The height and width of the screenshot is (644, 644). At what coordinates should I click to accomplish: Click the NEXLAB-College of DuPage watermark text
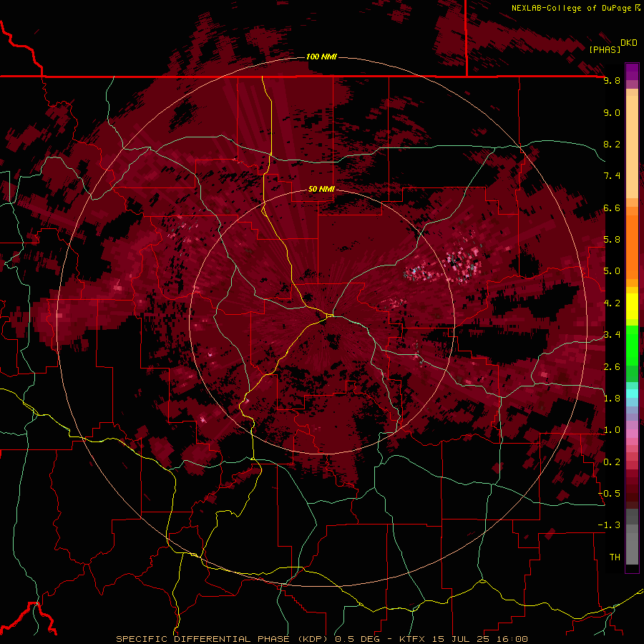tap(575, 8)
